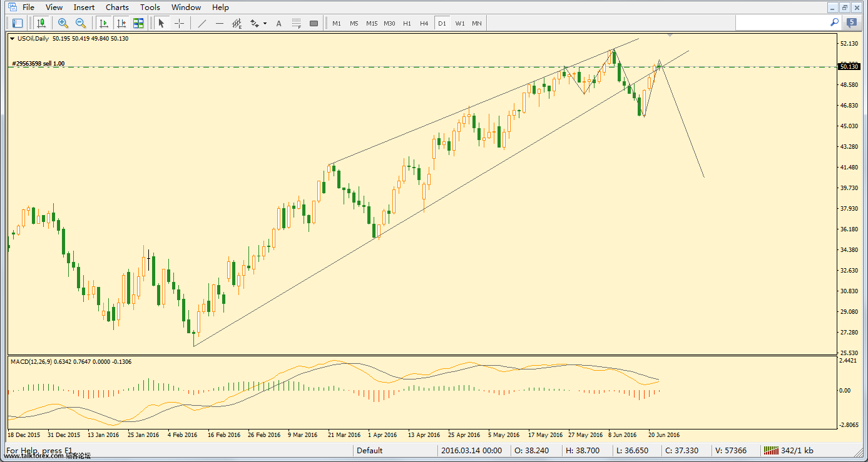This screenshot has width=868, height=462.
Task: Pick the horizontal line tool
Action: click(x=219, y=23)
